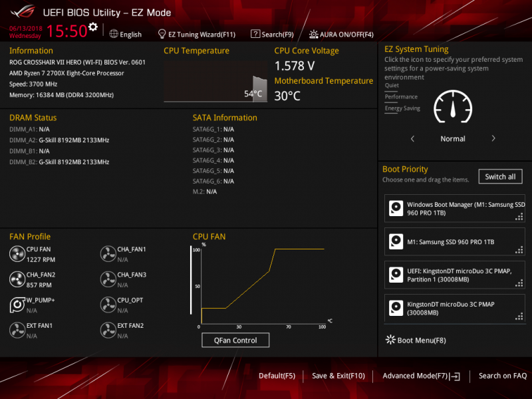Click the 1.578 V voltage value
532x399 pixels.
point(295,66)
